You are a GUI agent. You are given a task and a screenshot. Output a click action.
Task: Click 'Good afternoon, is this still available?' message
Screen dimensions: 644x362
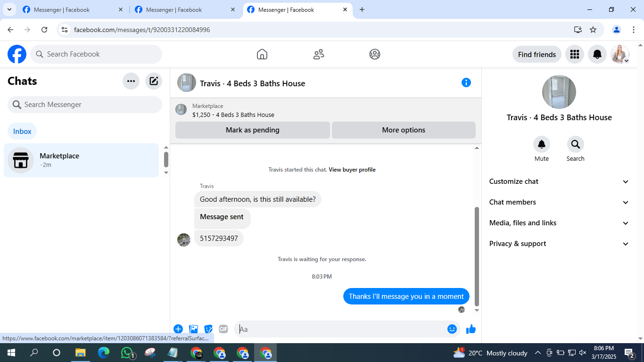258,199
